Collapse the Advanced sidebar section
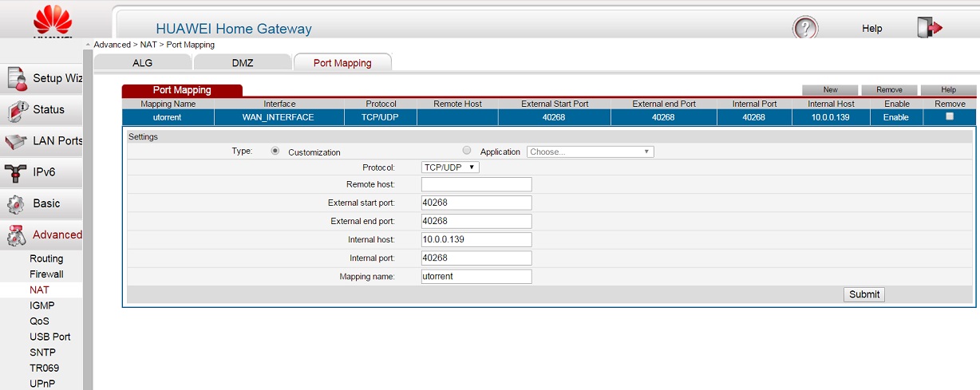 56,234
